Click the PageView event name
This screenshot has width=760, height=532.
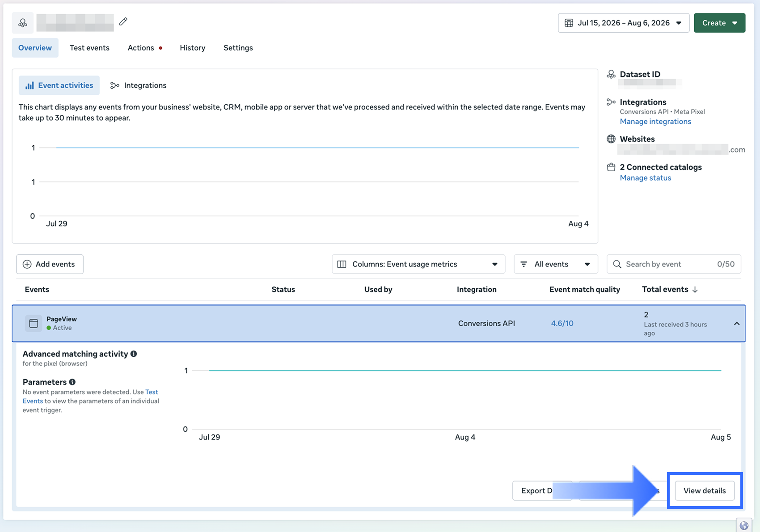point(62,319)
